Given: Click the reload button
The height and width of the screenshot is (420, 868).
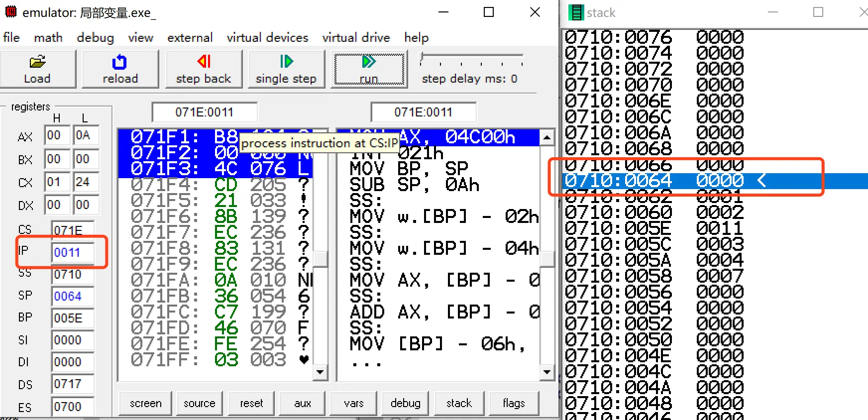Looking at the screenshot, I should pyautogui.click(x=120, y=69).
